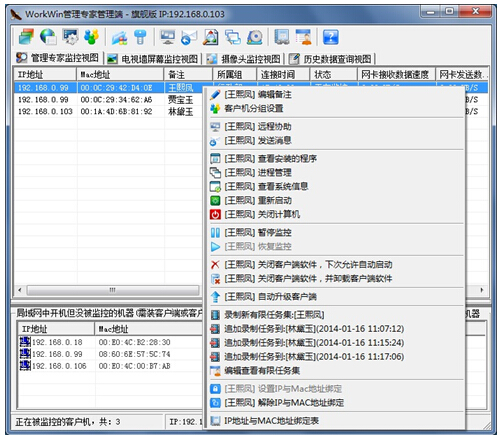Click the Mac地址 column header in client list

tap(120, 74)
